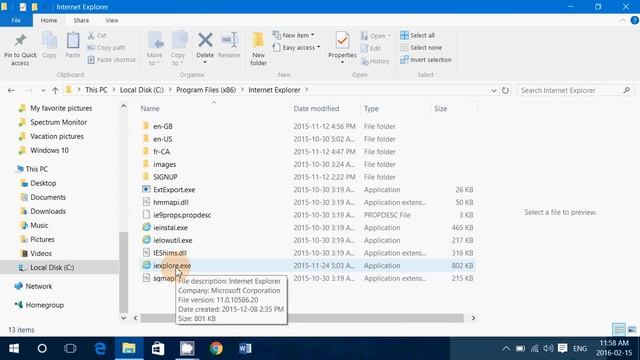Click the Cut scissors icon
Screen dimensions: 640x360
tap(91, 36)
